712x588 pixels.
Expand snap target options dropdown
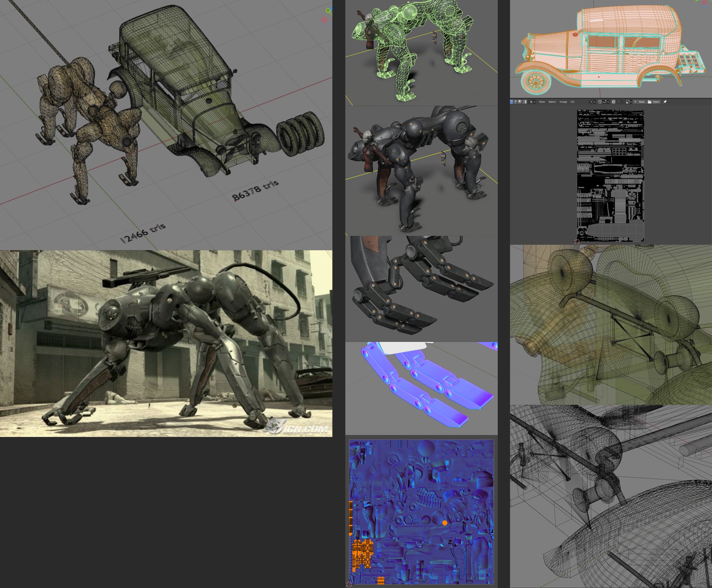pos(606,102)
